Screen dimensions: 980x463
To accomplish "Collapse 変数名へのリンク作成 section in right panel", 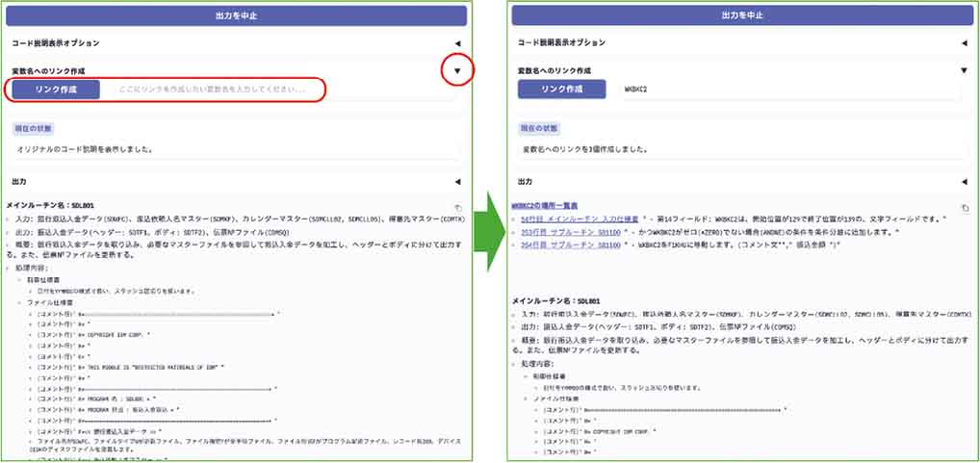I will [964, 70].
